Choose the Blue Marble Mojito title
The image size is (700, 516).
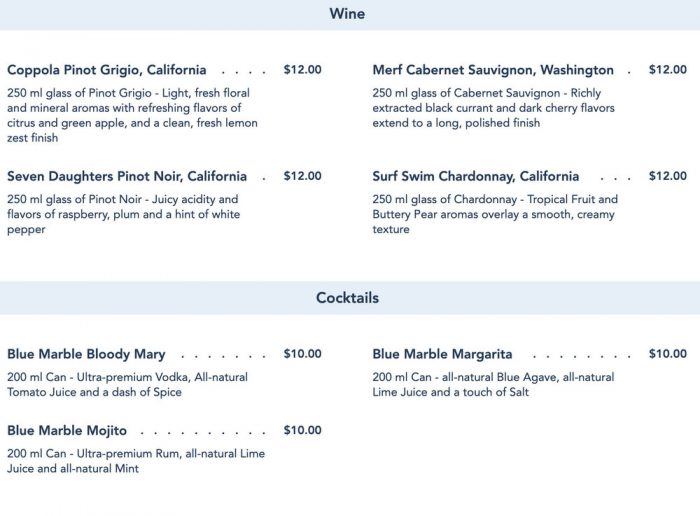(67, 431)
